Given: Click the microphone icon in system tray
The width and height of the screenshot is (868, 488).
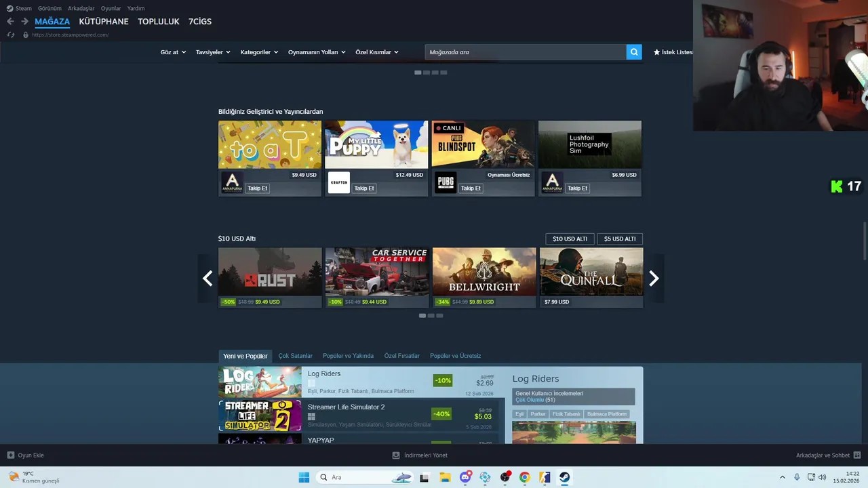Looking at the screenshot, I should pos(797,477).
